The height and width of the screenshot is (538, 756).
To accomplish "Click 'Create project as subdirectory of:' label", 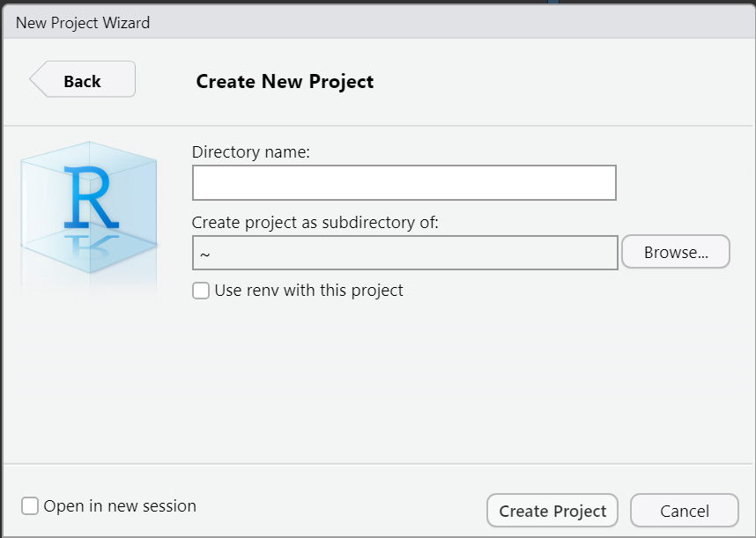I will [315, 223].
